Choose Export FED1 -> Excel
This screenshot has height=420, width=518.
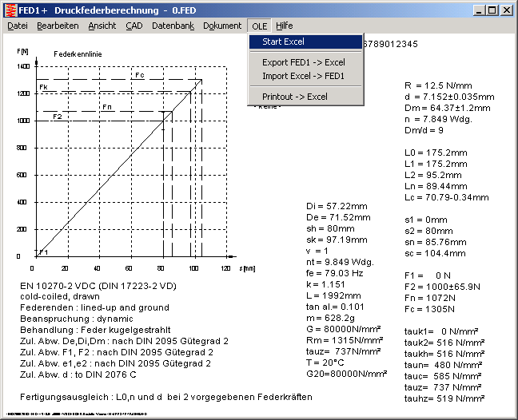[305, 62]
